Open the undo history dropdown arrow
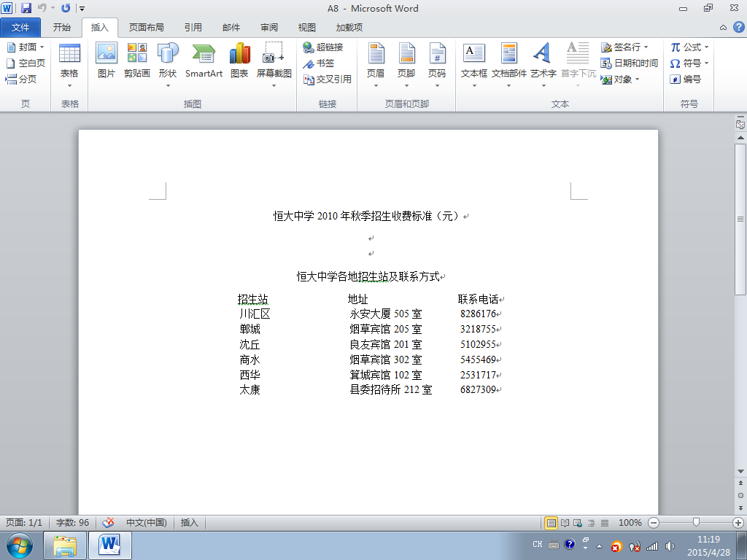747x560 pixels. pyautogui.click(x=53, y=8)
